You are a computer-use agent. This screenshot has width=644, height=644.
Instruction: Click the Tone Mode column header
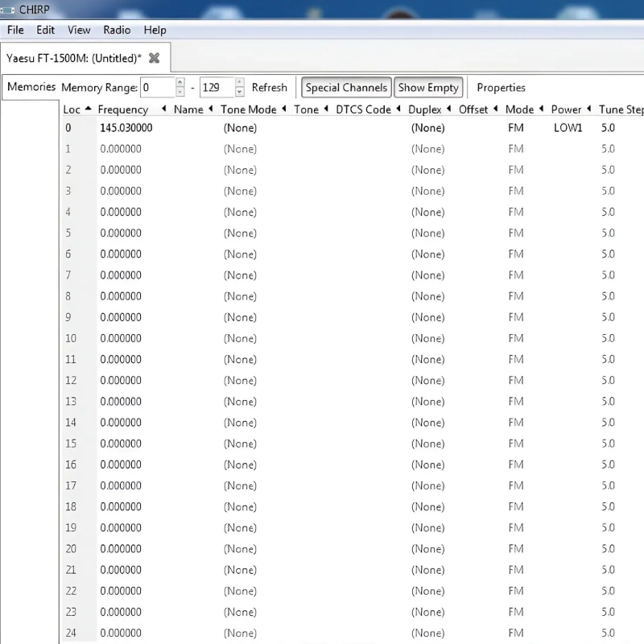248,109
